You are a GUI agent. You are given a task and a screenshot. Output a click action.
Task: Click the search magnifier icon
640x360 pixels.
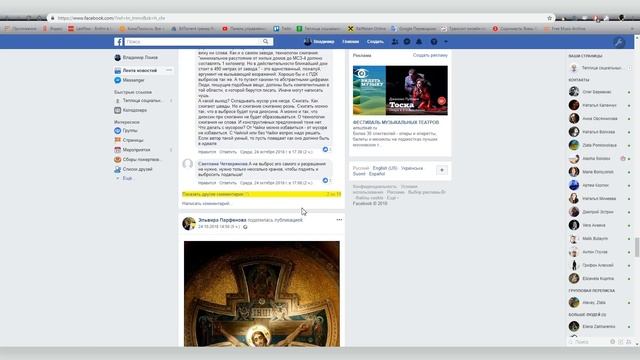[x=266, y=42]
